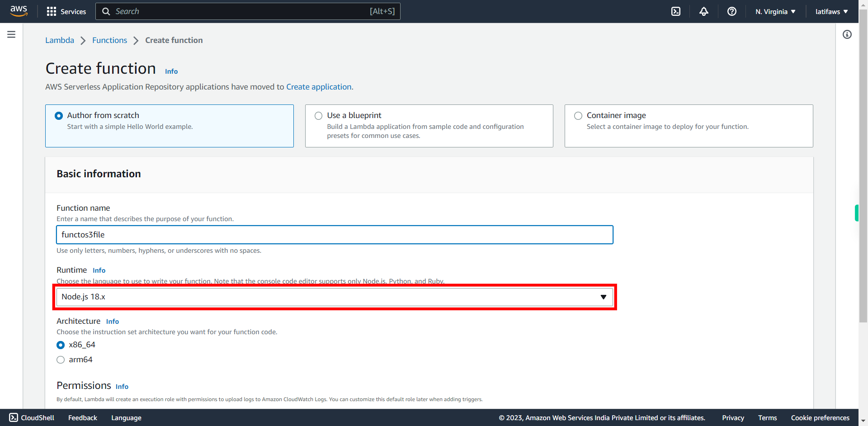Go to Functions breadcrumb
Image resolution: width=868 pixels, height=426 pixels.
(110, 40)
